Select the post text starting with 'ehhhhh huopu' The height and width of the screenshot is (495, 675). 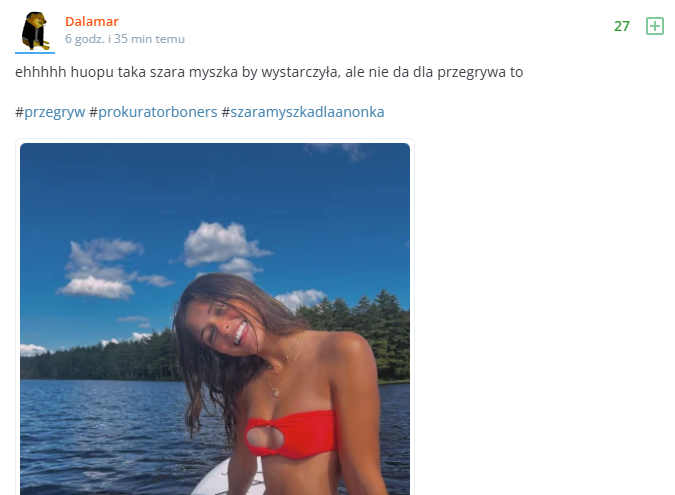click(x=269, y=72)
